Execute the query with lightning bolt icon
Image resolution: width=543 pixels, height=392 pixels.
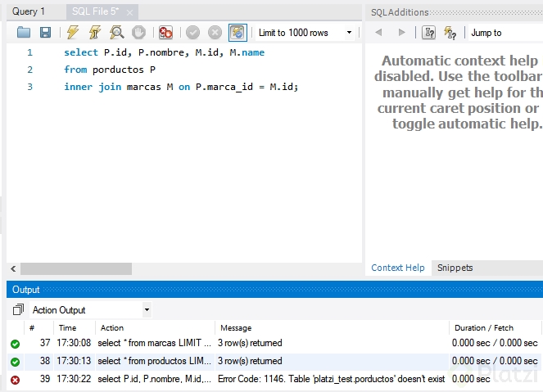(73, 33)
